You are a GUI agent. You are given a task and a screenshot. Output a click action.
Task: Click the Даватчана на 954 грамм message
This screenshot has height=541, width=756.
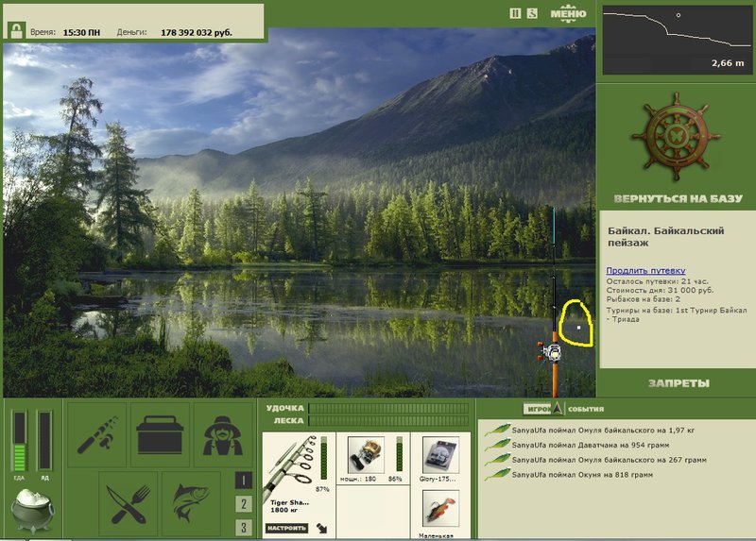(590, 445)
